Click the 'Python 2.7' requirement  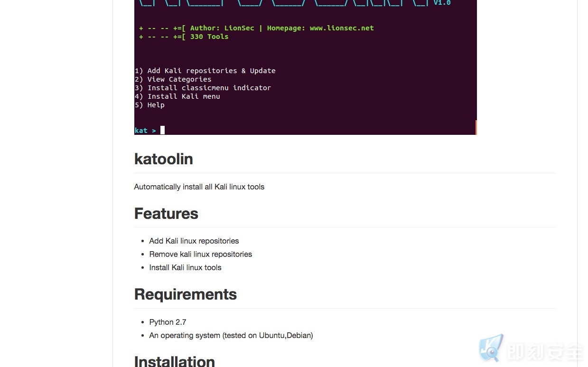[x=168, y=322]
